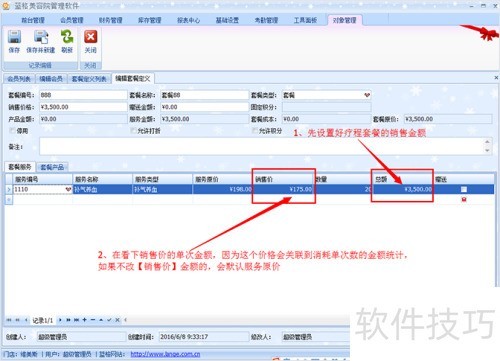
Task: Open the www.lange.com.cn website link
Action: click(165, 354)
